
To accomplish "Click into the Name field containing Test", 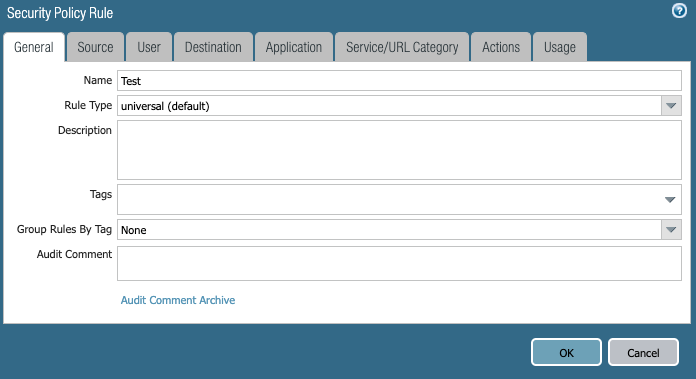I will [x=399, y=81].
